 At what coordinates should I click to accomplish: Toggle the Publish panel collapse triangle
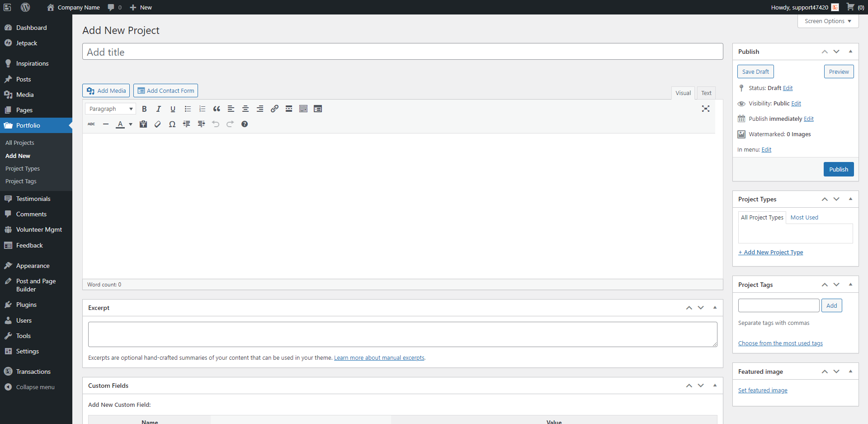pos(850,52)
